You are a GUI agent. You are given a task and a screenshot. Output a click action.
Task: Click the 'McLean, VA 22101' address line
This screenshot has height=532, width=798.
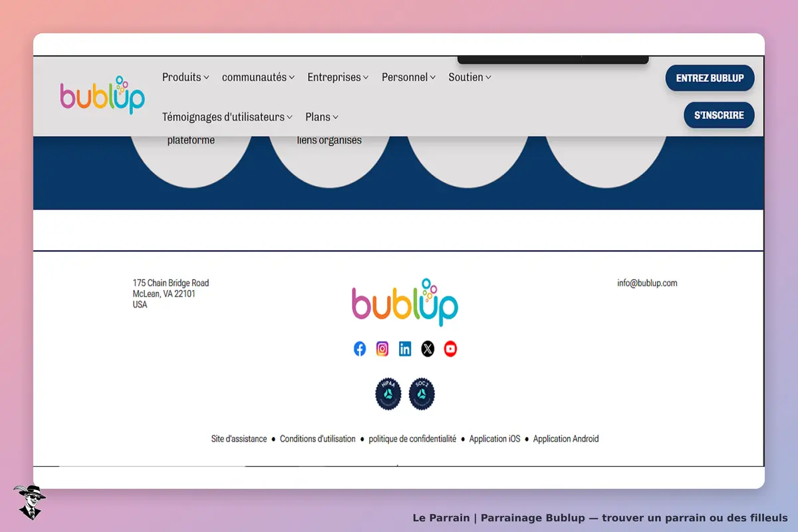click(x=164, y=294)
